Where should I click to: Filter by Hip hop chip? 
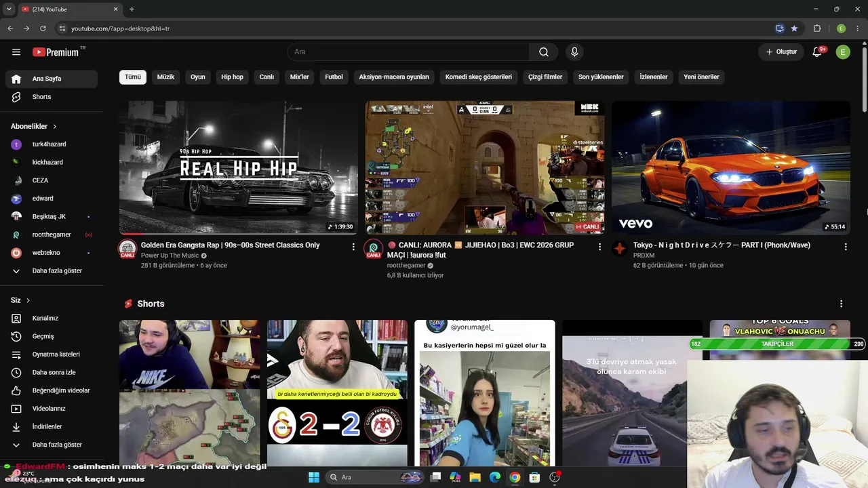point(232,77)
